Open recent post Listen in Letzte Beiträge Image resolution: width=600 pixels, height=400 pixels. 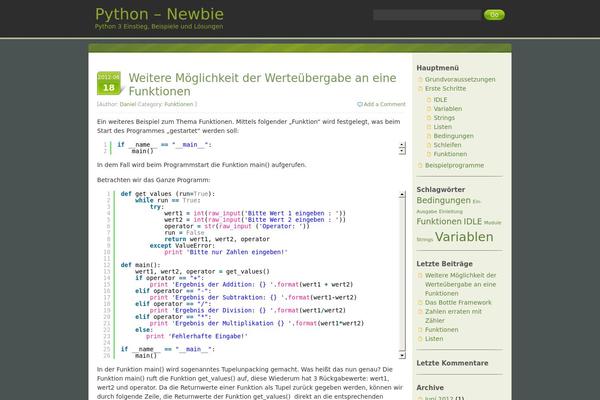(x=434, y=339)
